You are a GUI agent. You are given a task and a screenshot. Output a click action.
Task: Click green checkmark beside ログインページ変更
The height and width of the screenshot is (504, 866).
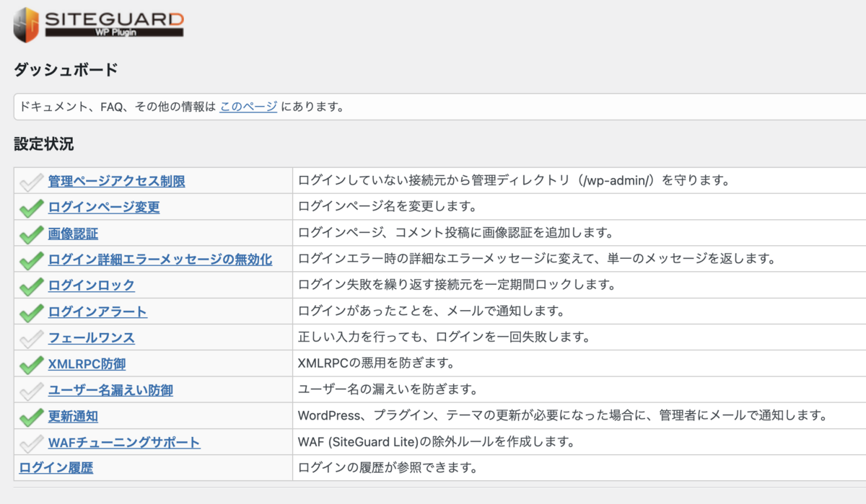pyautogui.click(x=31, y=208)
